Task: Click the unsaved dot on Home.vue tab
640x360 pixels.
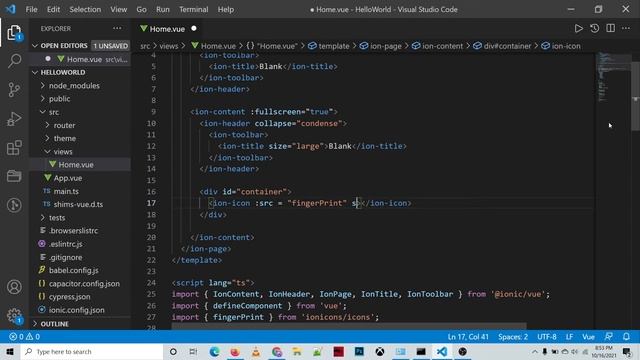Action: [194, 28]
